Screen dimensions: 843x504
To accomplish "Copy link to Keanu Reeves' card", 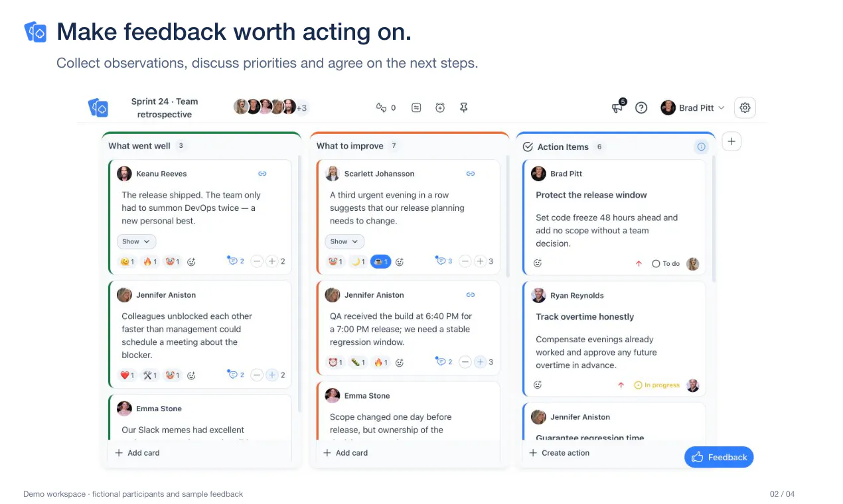I will pyautogui.click(x=262, y=174).
